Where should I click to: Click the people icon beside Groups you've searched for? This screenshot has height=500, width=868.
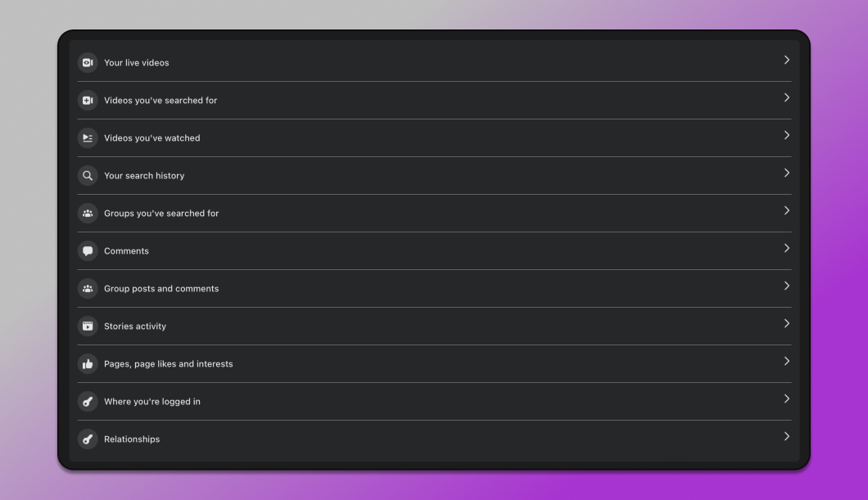88,213
